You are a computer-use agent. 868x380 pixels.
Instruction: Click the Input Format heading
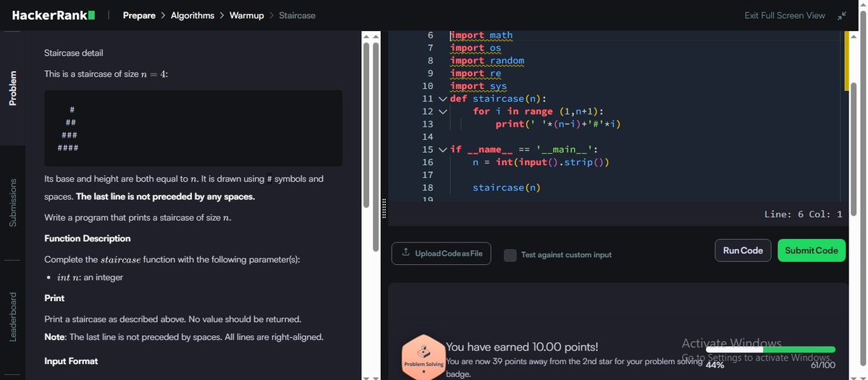coord(71,361)
